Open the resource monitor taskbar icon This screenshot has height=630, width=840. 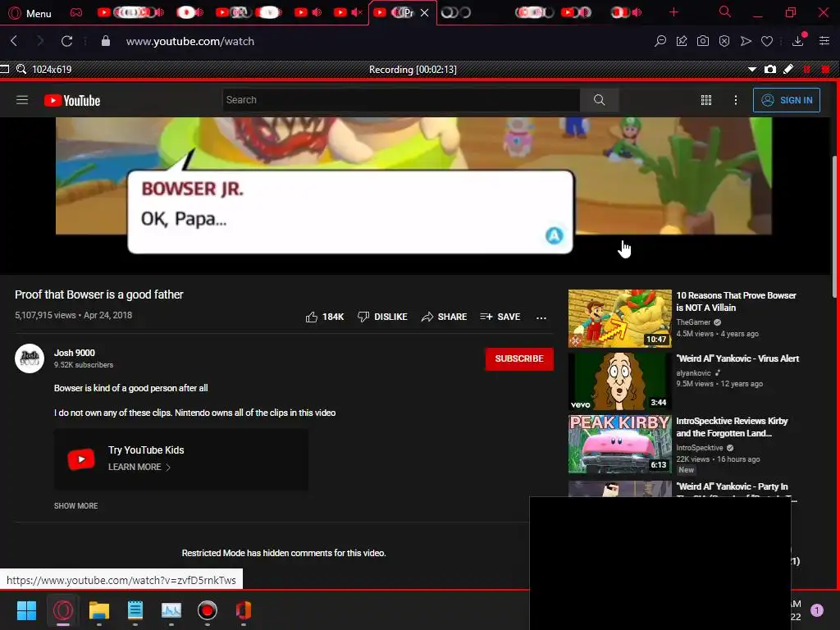(x=171, y=610)
